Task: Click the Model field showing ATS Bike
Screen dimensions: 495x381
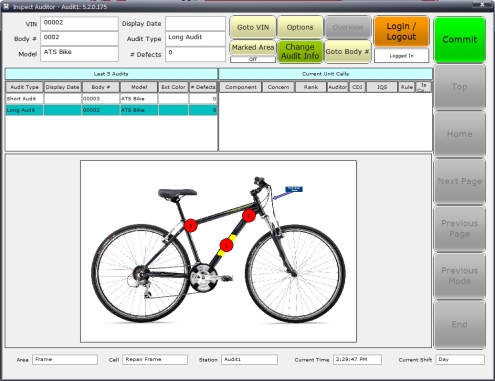Action: pyautogui.click(x=79, y=53)
